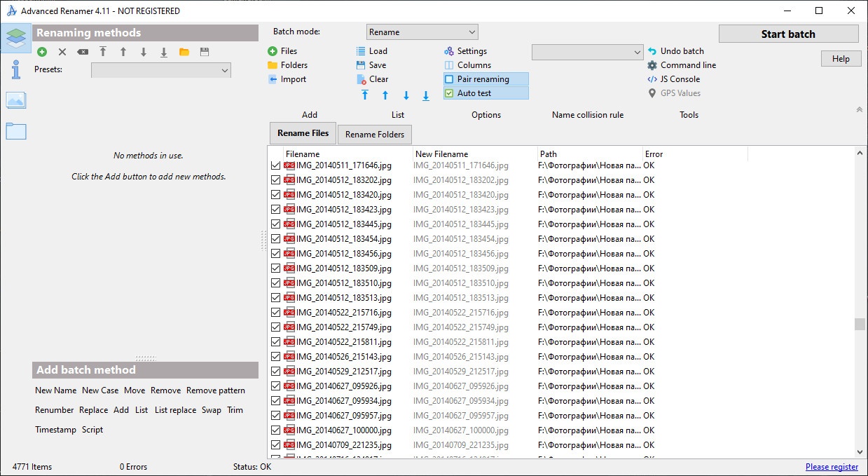868x476 pixels.
Task: Click Clear list icon
Action: point(361,79)
